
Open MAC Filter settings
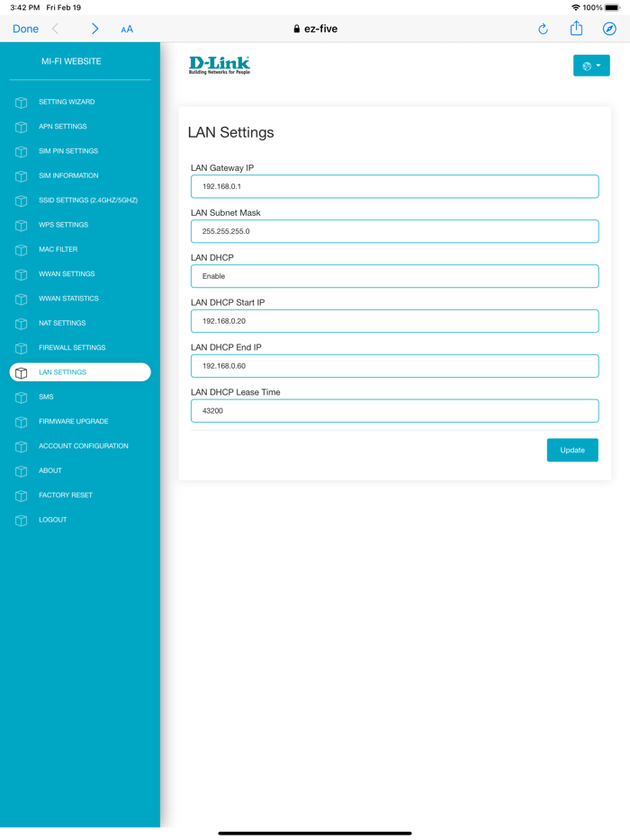coord(58,250)
